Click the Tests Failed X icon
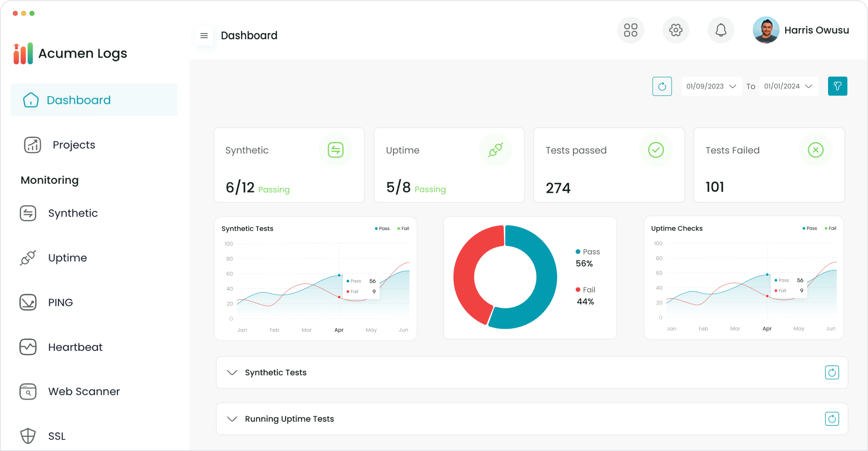 816,150
